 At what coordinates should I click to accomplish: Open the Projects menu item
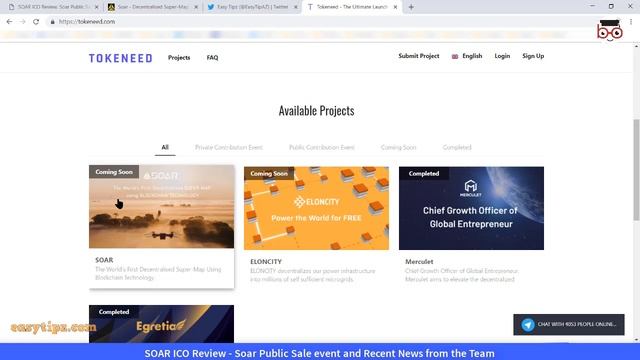179,58
